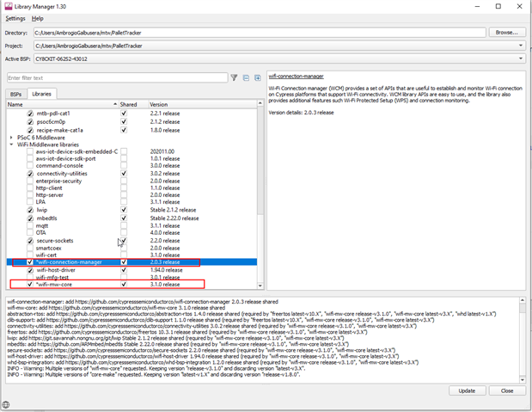This screenshot has width=532, height=412.
Task: Toggle Shared checkbox for lwip
Action: tap(124, 210)
